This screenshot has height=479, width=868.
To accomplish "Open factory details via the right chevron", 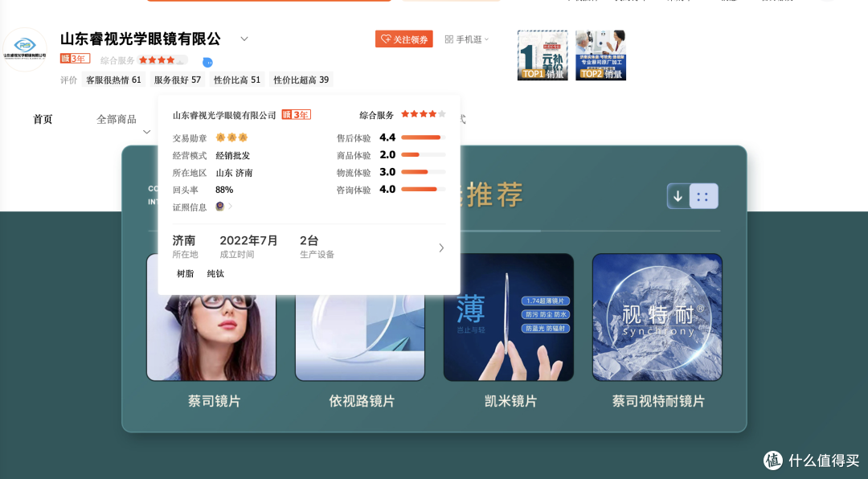I will click(x=441, y=248).
